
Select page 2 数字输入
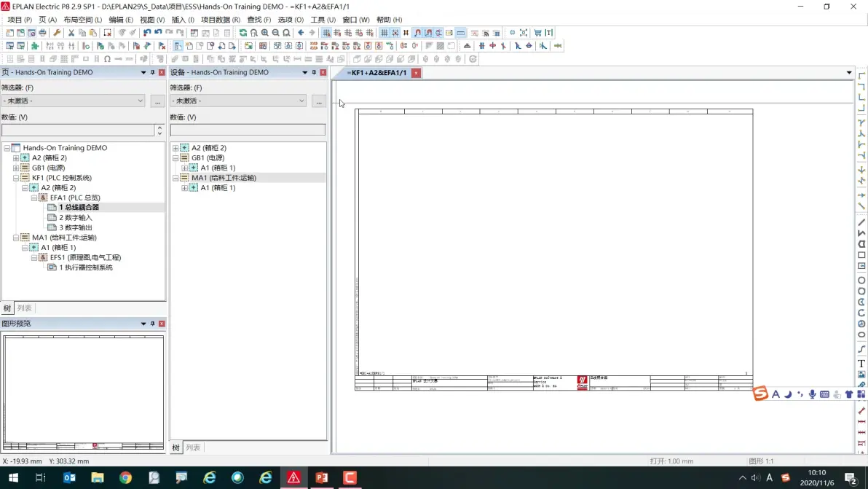(75, 218)
